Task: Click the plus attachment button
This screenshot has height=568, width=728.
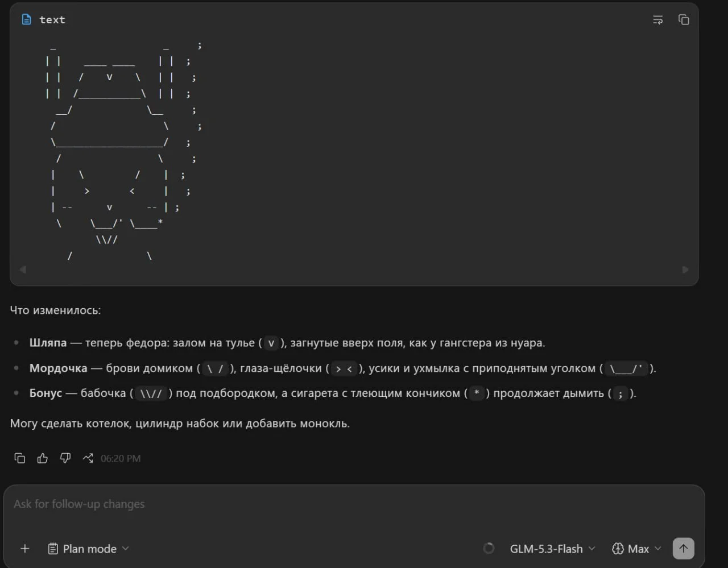Action: coord(24,549)
